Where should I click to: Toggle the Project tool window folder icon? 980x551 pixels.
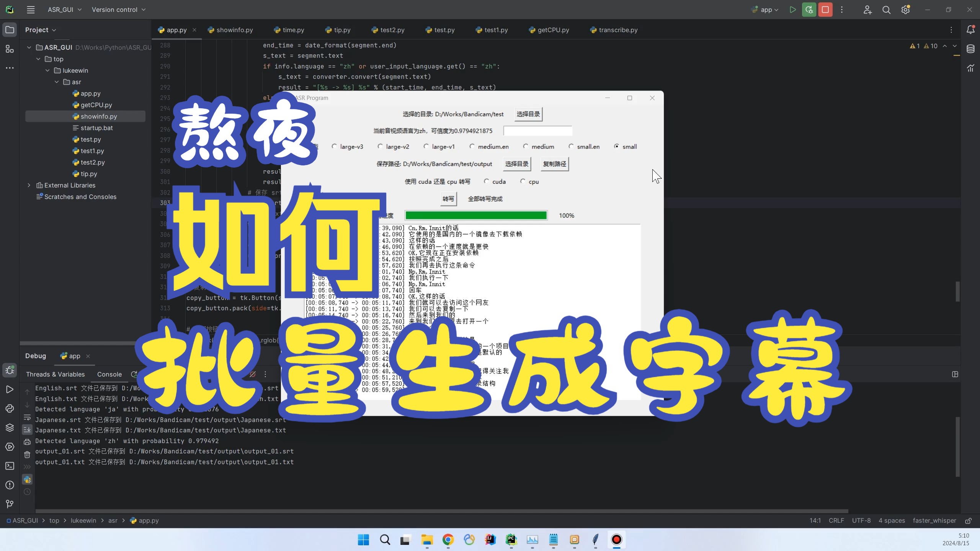10,29
